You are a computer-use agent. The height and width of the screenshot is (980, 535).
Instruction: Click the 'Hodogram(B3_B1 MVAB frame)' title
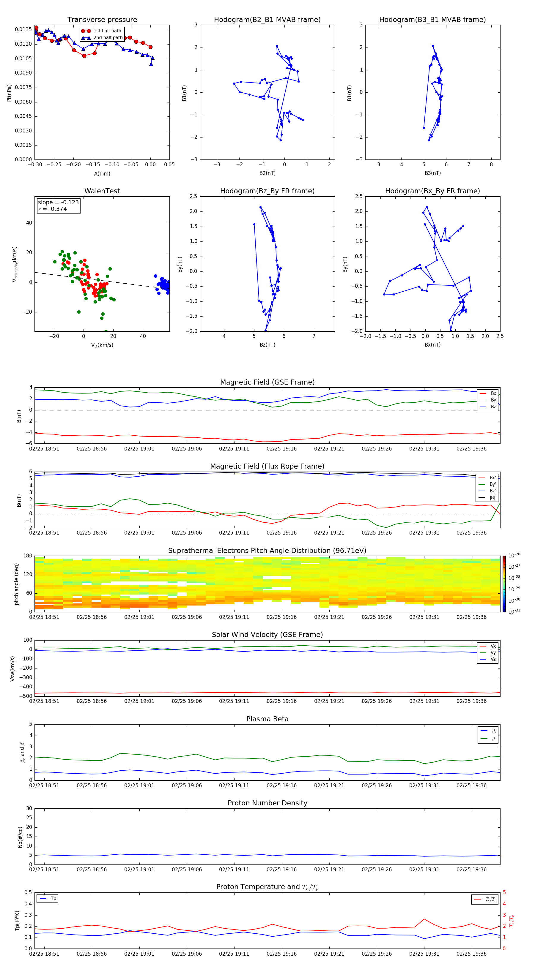click(432, 20)
